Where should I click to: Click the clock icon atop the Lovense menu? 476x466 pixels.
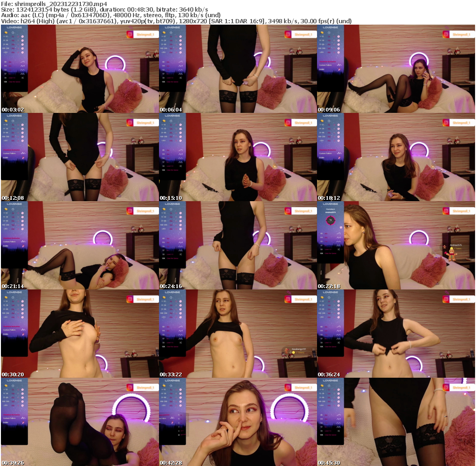point(13,33)
